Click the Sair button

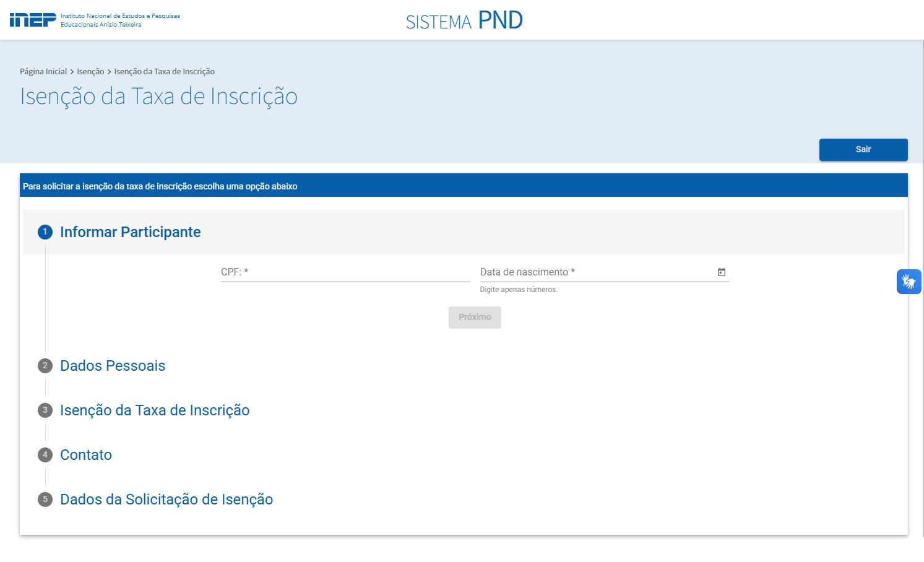pos(863,150)
